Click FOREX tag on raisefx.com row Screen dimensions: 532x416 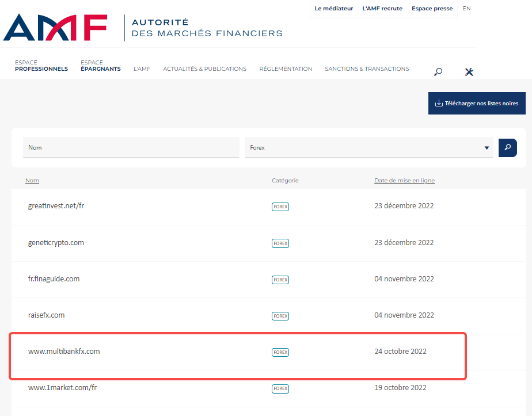[x=280, y=316]
